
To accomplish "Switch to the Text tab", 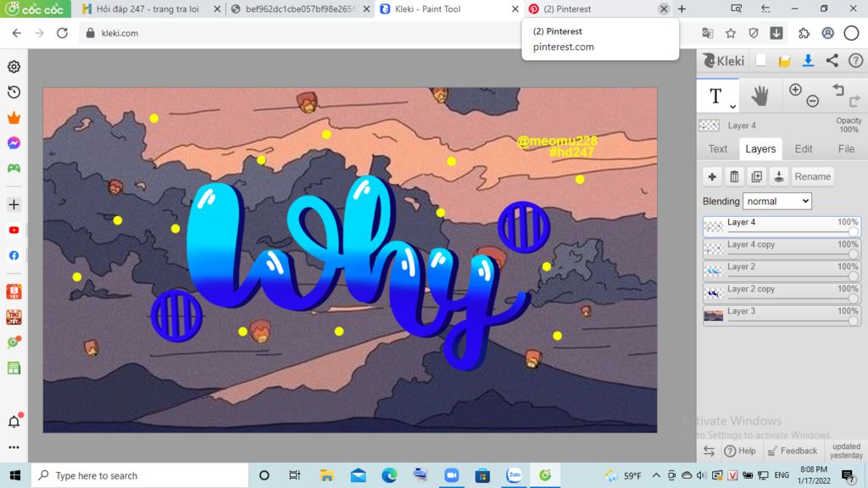I will click(717, 149).
